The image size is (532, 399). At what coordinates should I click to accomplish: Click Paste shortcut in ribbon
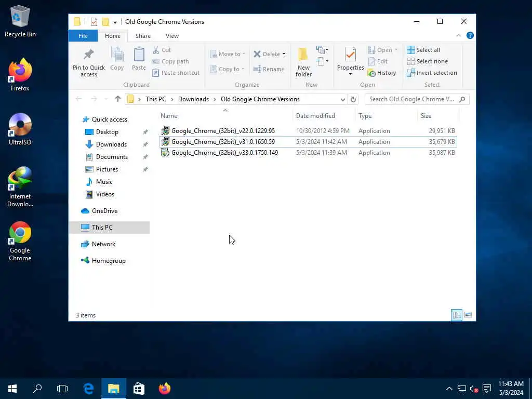click(176, 73)
